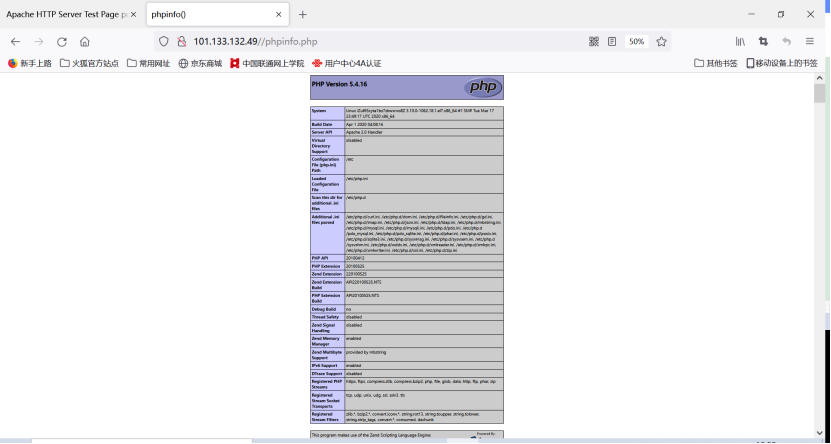
Task: Open the 常用网址 bookmark folder
Action: coord(148,63)
